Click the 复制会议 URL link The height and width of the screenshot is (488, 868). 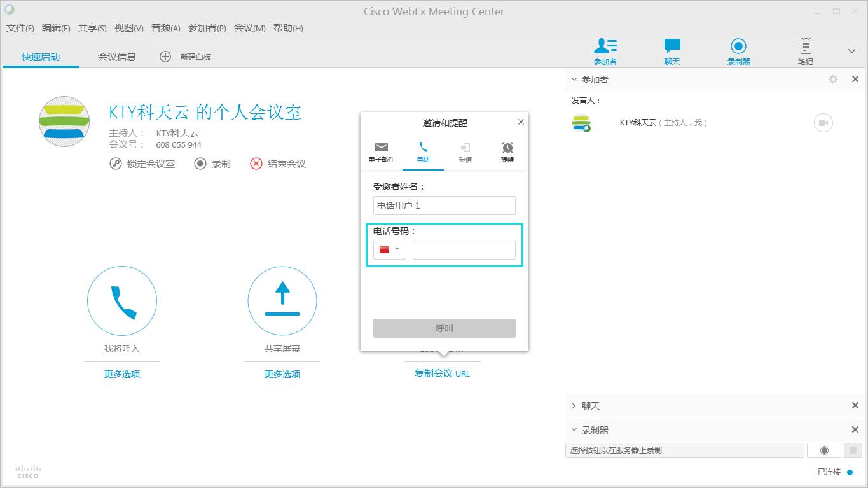[x=442, y=373]
